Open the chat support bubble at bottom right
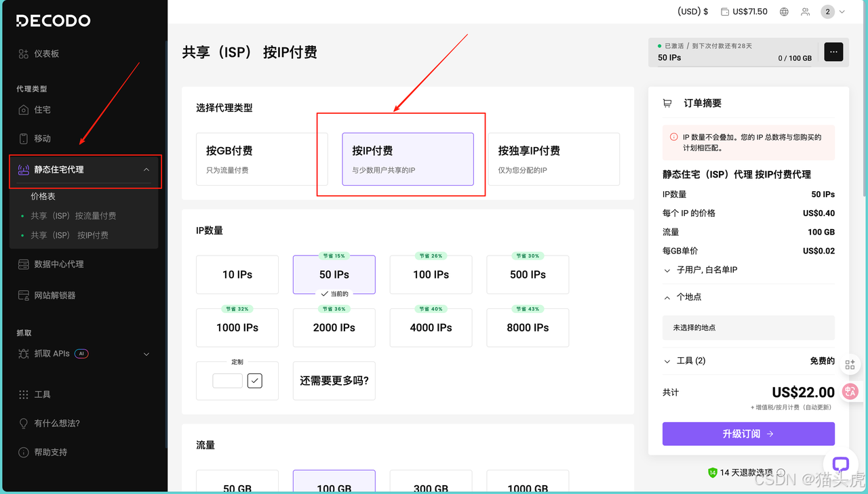Screen dimensions: 868x494 840,464
